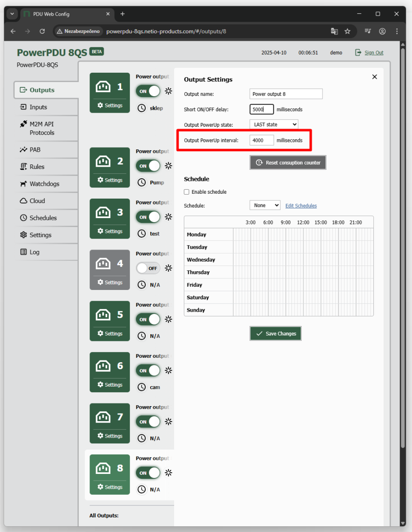Screen dimensions: 412x532
Task: Toggle power output 6 switch
Action: [148, 371]
